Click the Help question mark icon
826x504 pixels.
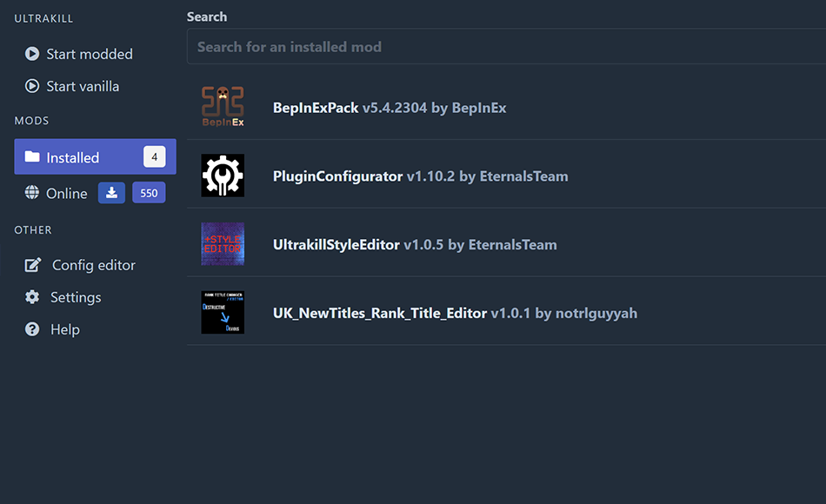tap(32, 329)
